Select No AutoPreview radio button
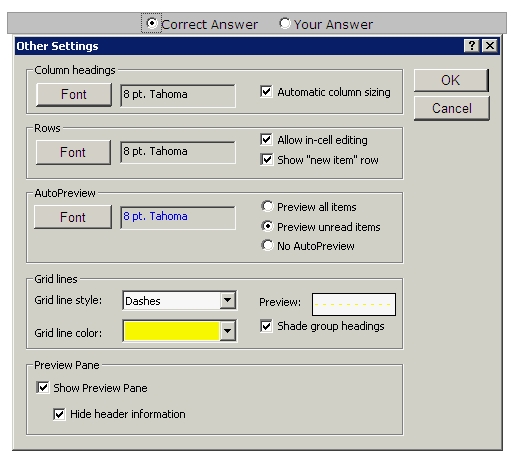The width and height of the screenshot is (523, 467). (x=267, y=246)
